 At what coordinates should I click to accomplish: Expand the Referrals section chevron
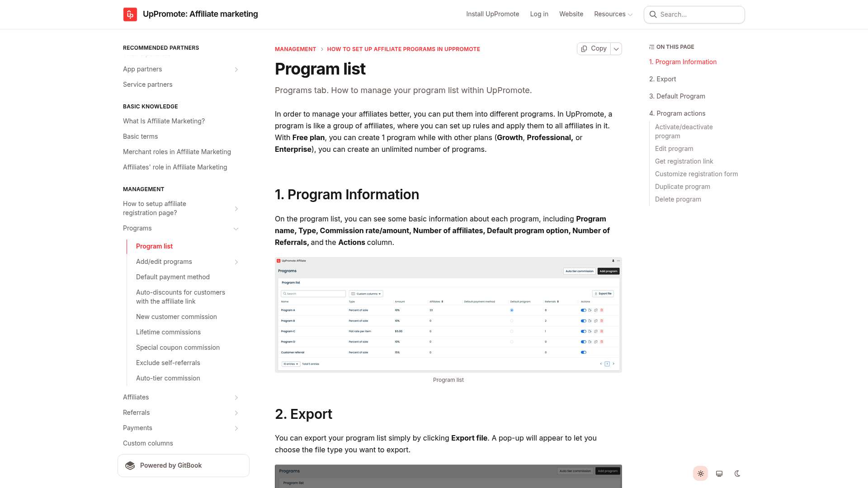pos(236,413)
